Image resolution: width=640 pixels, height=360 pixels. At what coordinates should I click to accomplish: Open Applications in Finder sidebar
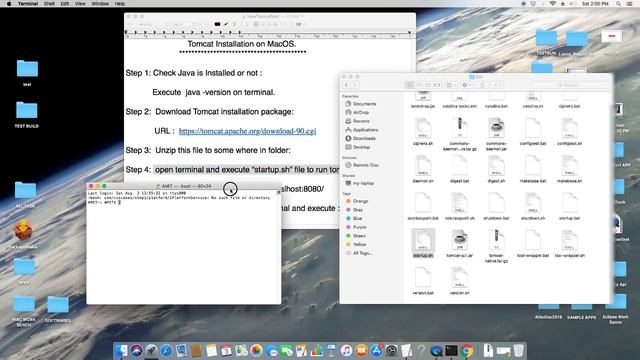point(362,130)
